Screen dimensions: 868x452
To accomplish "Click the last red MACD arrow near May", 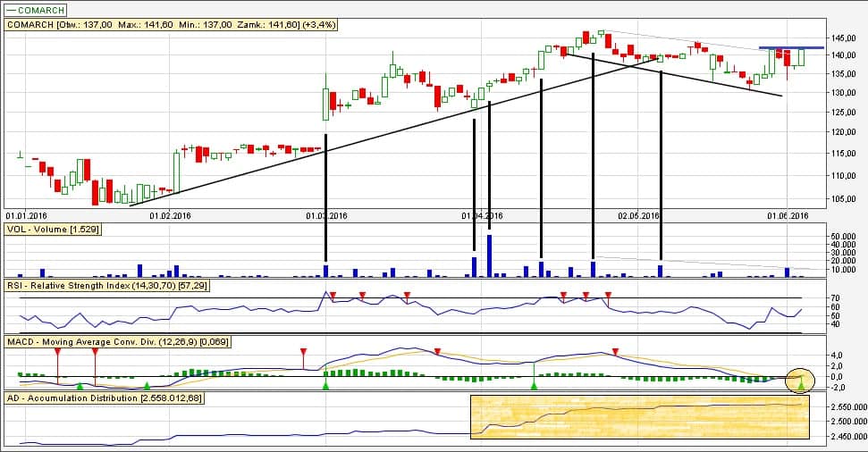I will pyautogui.click(x=614, y=352).
